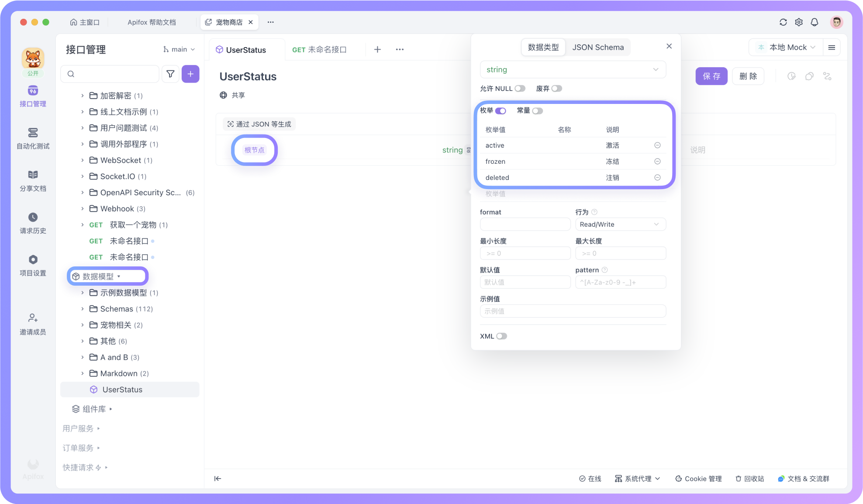Toggle 允许 NULL switch

520,89
